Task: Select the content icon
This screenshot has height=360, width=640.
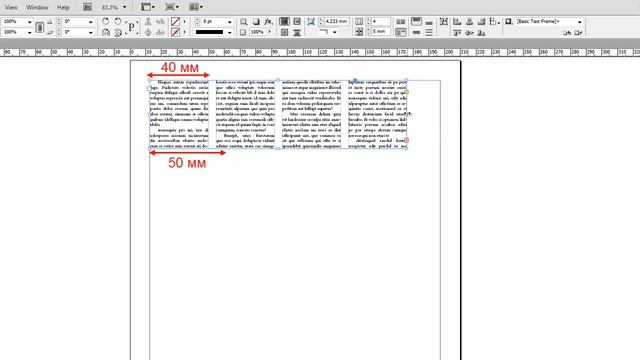Action: (148, 32)
